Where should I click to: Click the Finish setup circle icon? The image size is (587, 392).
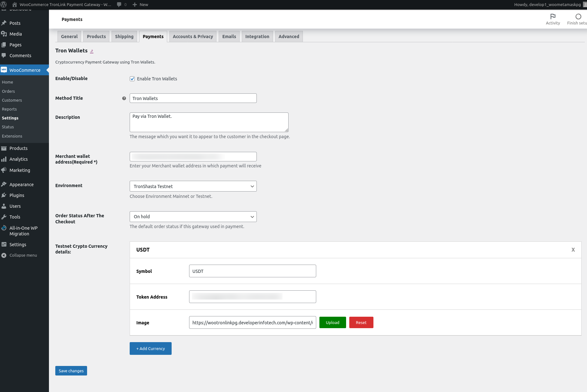578,16
